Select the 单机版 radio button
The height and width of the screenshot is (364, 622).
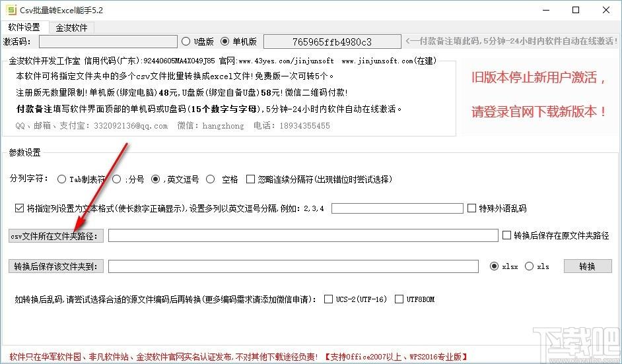(x=225, y=41)
